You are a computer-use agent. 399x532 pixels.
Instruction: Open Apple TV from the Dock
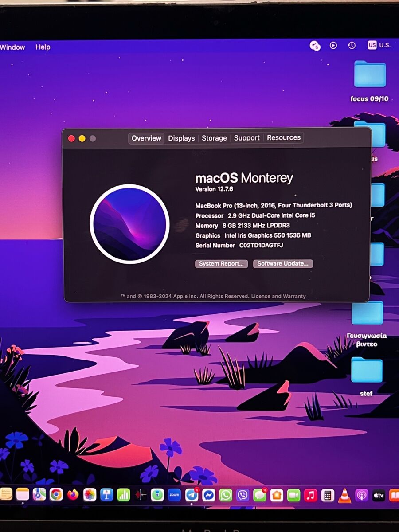(x=378, y=495)
